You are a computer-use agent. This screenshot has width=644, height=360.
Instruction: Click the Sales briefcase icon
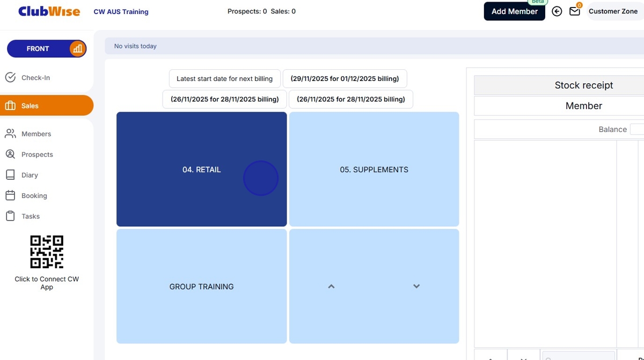10,106
